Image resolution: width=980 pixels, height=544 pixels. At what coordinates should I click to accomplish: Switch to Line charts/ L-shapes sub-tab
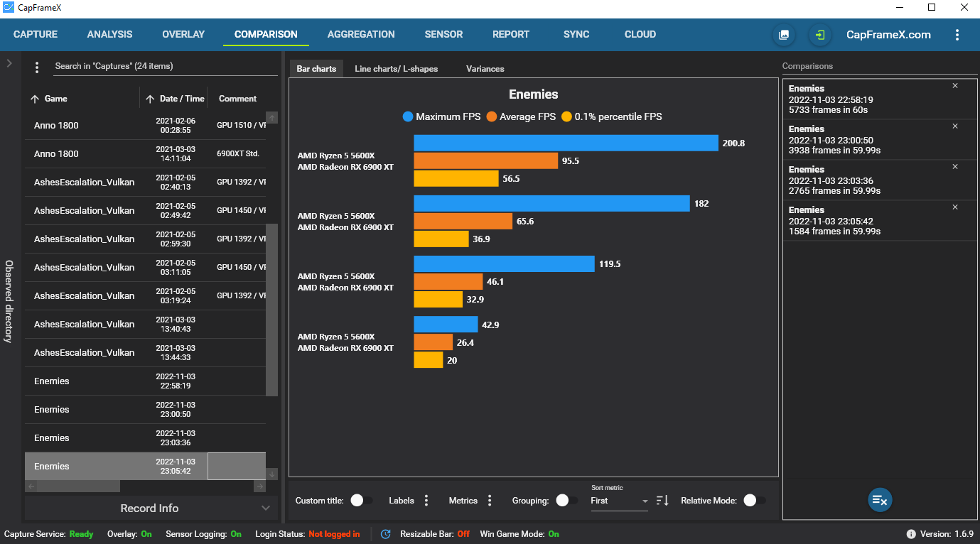pos(396,69)
